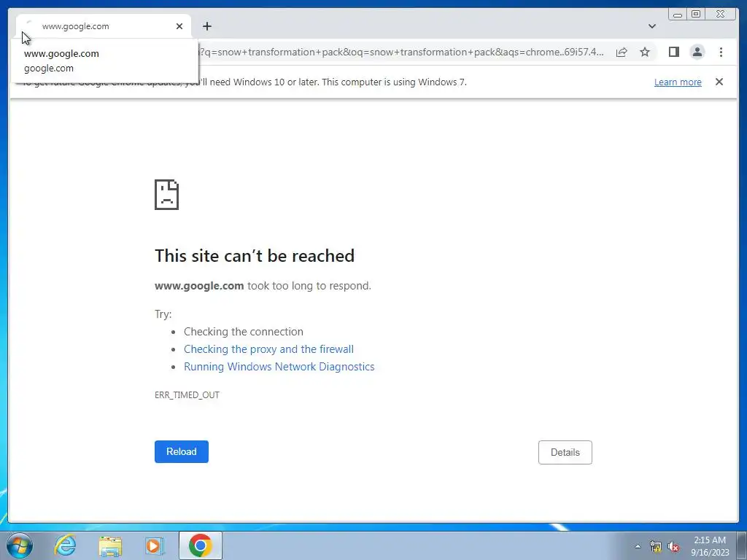Restore down the Chrome window
The height and width of the screenshot is (560, 747).
coord(695,15)
